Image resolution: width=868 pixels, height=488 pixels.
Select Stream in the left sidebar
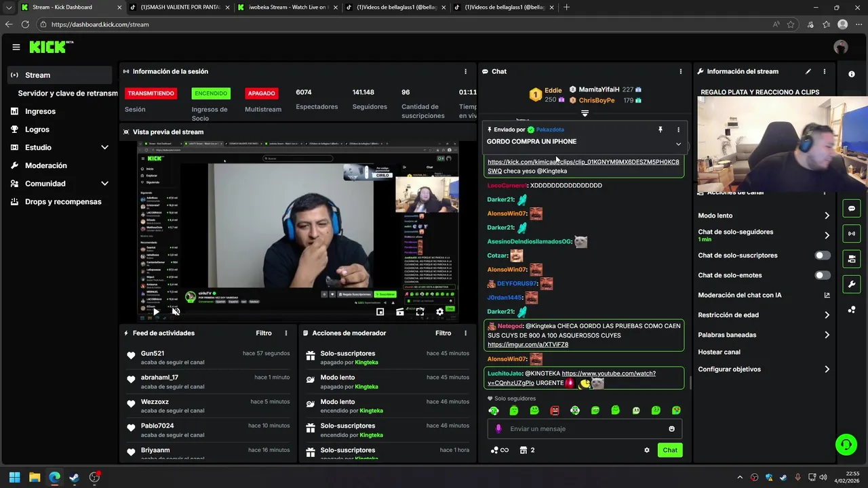pyautogui.click(x=60, y=75)
